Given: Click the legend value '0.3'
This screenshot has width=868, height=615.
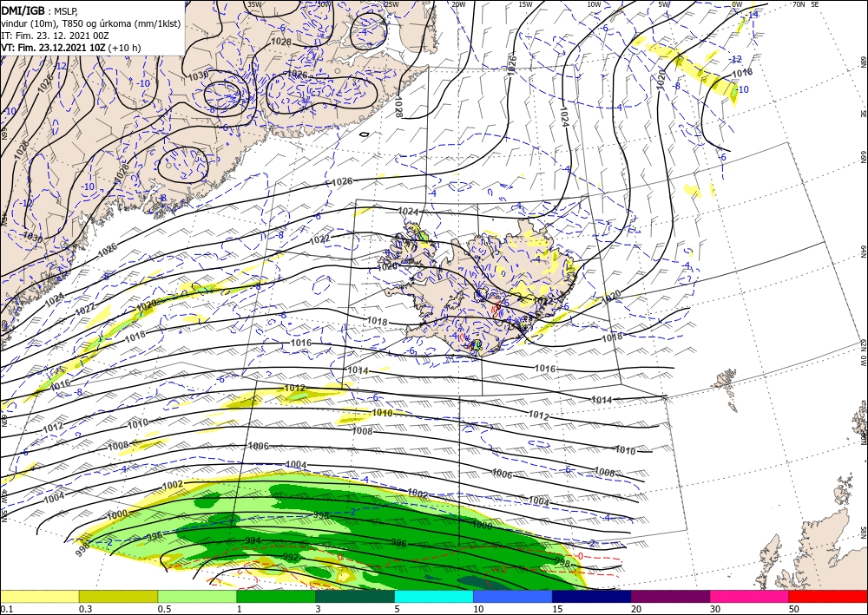Looking at the screenshot, I should pyautogui.click(x=85, y=609).
